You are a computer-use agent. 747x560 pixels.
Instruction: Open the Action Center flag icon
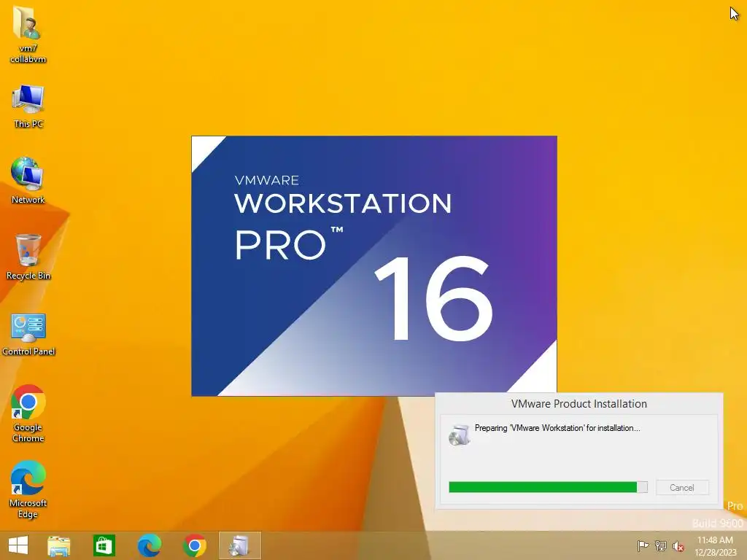(643, 545)
